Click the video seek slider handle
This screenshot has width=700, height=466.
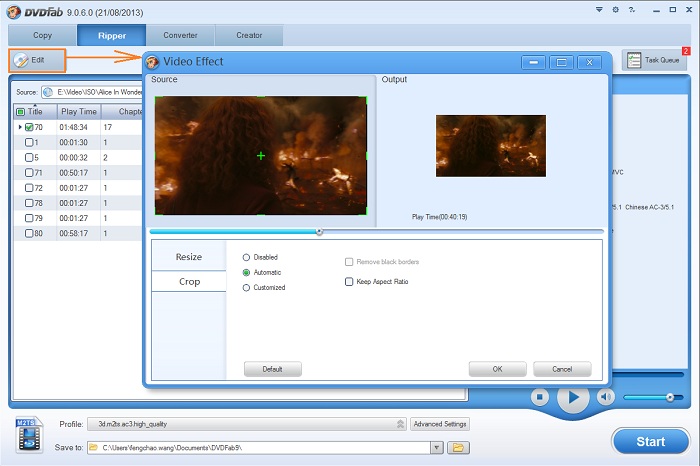[x=319, y=232]
